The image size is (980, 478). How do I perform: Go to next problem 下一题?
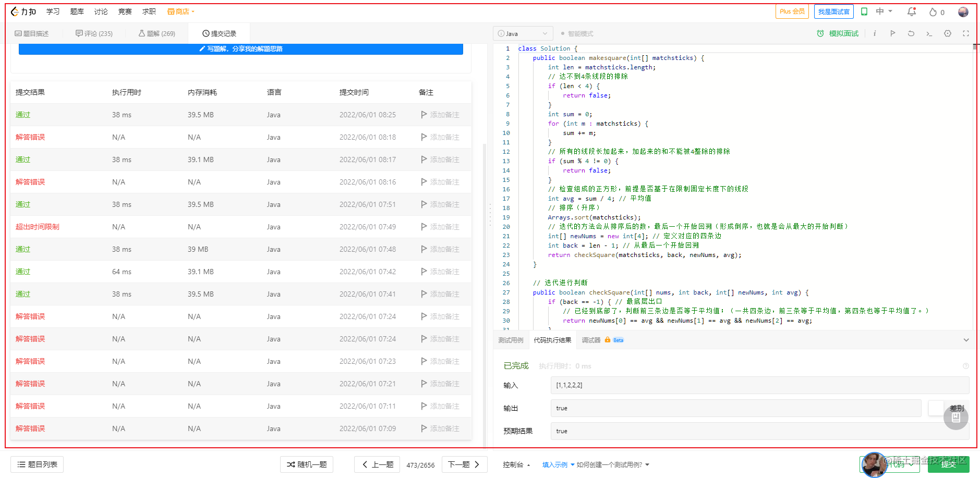coord(464,464)
